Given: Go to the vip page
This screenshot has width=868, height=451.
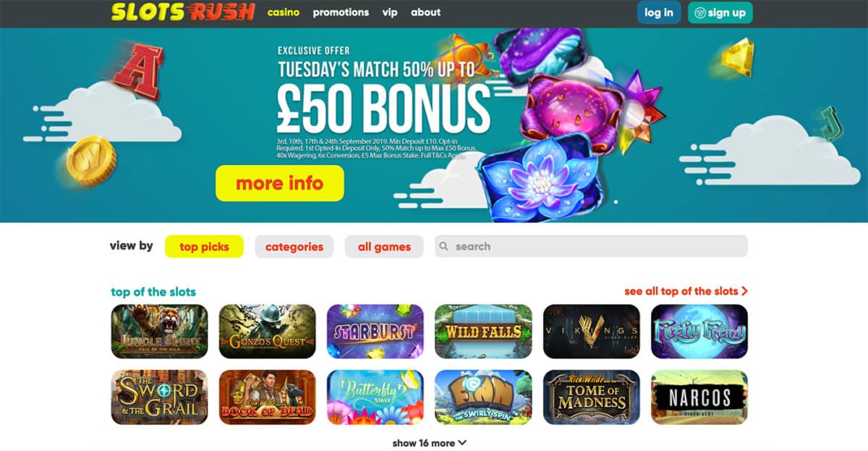Looking at the screenshot, I should 390,12.
